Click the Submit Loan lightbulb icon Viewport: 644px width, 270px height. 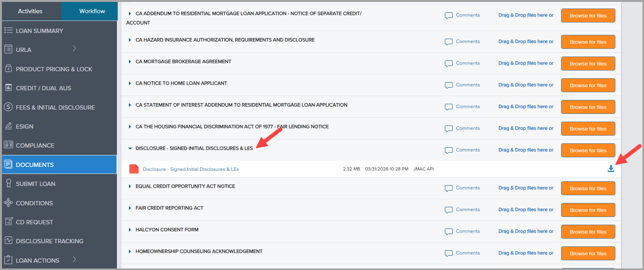[x=8, y=184]
